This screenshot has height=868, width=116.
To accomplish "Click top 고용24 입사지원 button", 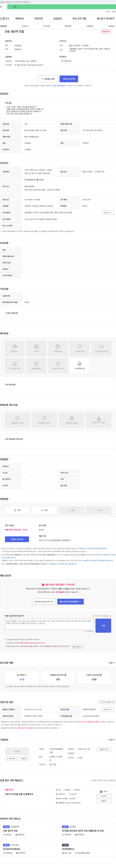I will [x=69, y=79].
